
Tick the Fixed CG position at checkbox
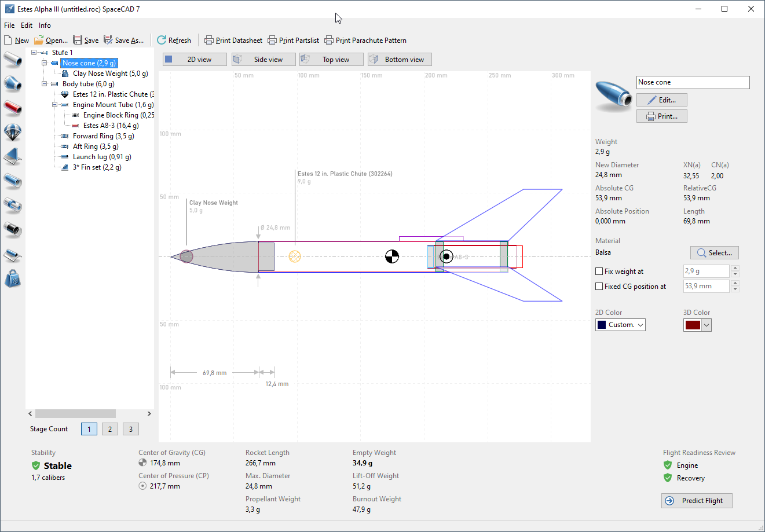(x=599, y=286)
